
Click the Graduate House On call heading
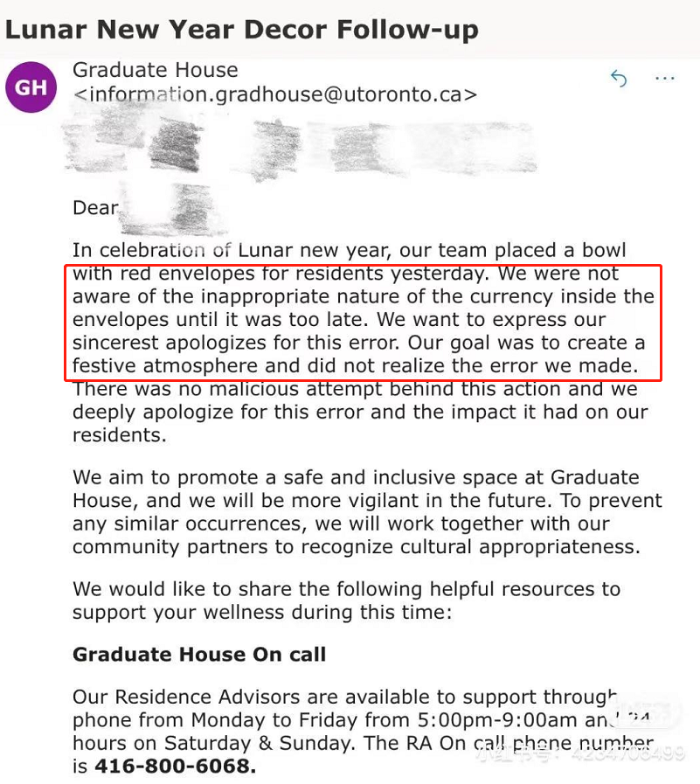(x=199, y=655)
